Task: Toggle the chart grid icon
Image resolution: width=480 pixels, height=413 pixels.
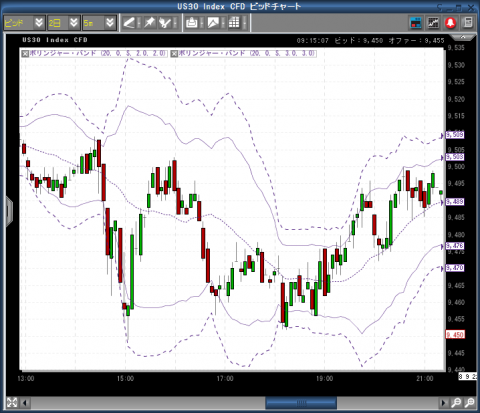Action: 234,23
